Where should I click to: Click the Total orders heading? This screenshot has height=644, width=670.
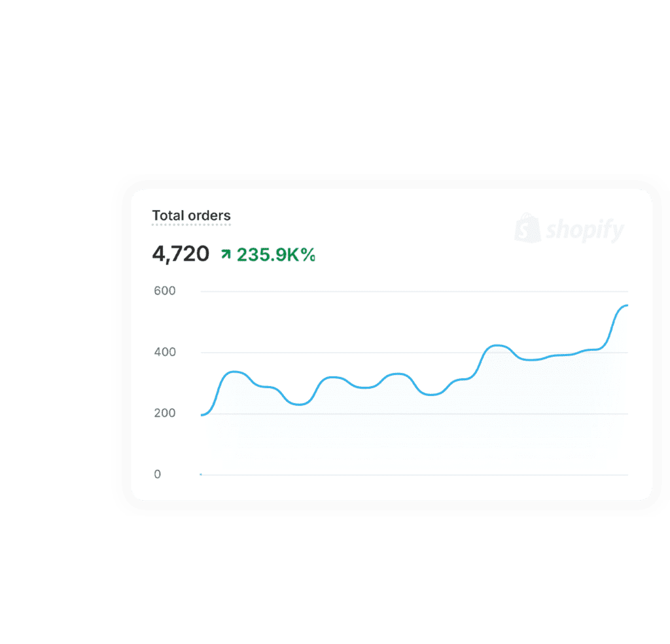191,215
